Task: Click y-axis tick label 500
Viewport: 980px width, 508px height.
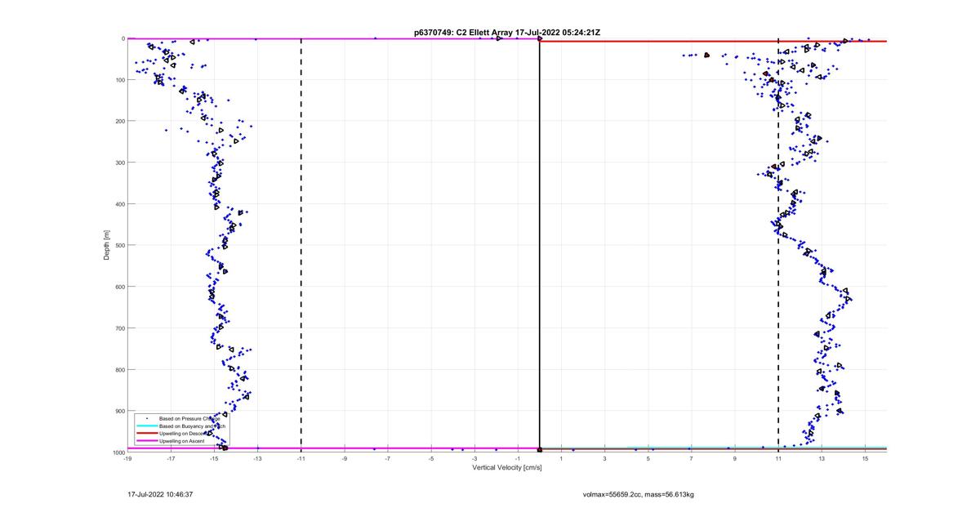Action: pos(119,245)
